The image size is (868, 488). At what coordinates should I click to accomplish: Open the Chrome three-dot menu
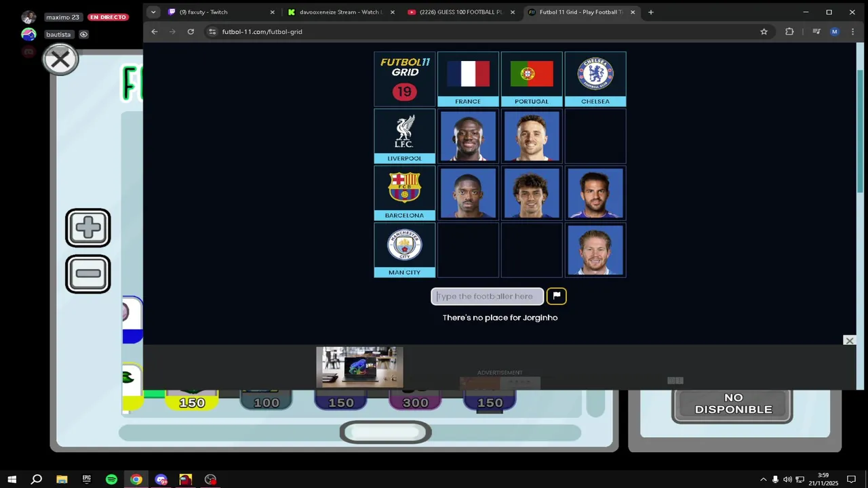(852, 32)
